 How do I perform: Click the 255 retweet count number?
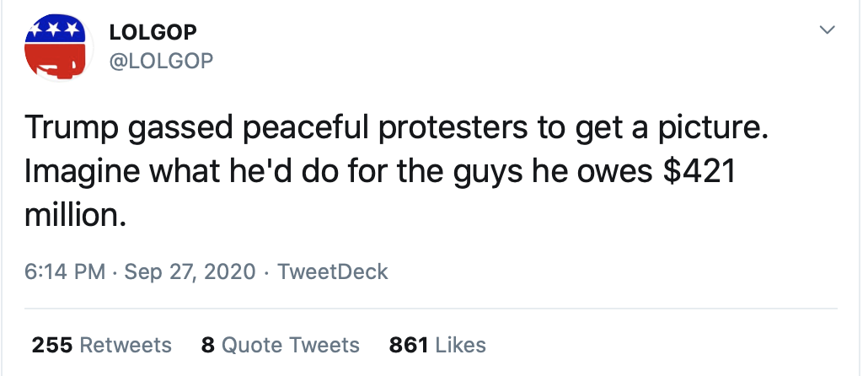tap(51, 345)
